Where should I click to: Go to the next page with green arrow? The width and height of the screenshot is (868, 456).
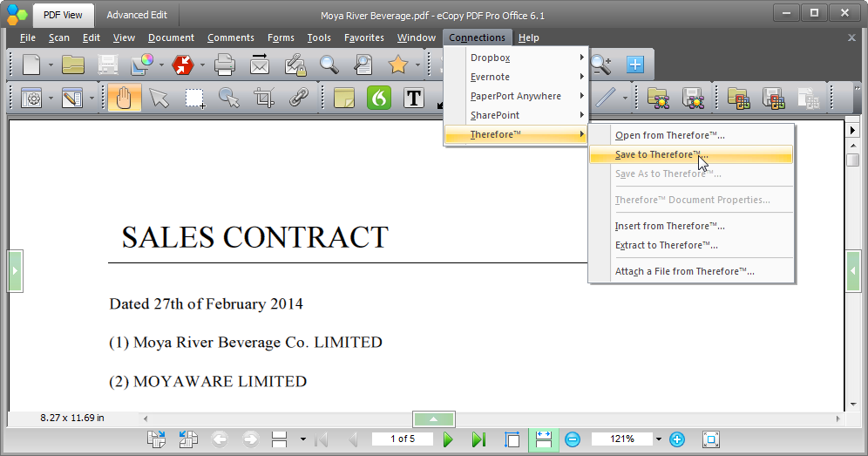(x=449, y=439)
